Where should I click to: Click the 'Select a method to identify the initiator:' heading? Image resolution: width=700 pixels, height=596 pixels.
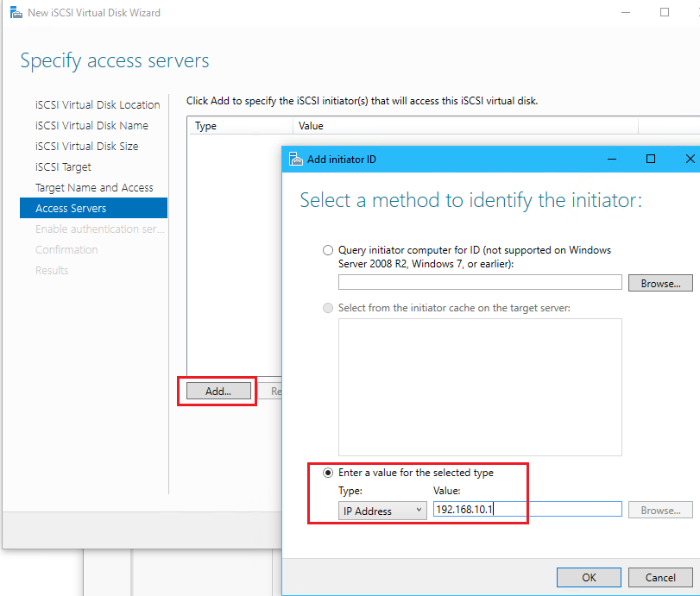click(x=470, y=200)
